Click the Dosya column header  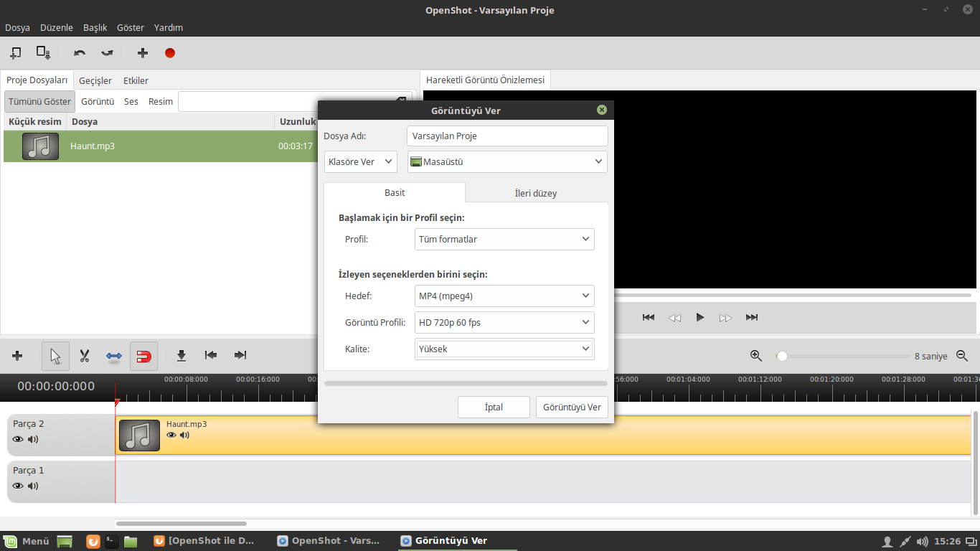click(170, 121)
